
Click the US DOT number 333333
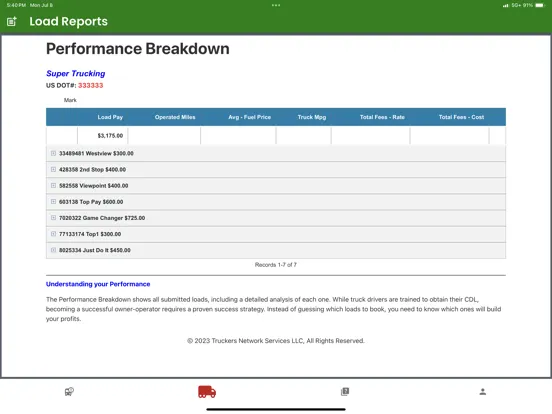point(90,86)
